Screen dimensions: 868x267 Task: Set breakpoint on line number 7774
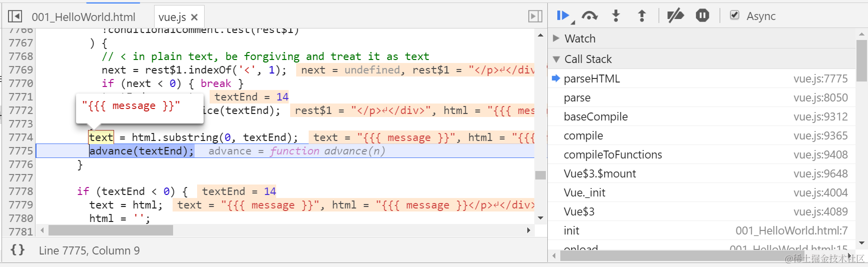21,137
